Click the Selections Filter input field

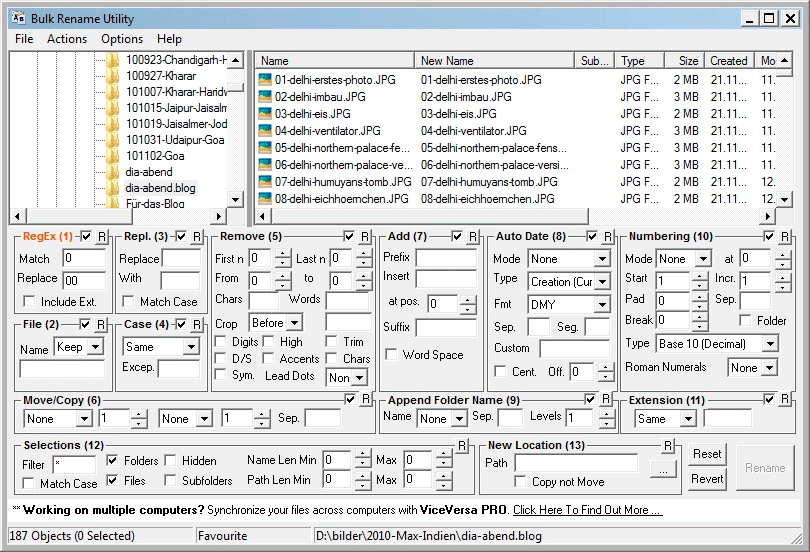click(75, 464)
